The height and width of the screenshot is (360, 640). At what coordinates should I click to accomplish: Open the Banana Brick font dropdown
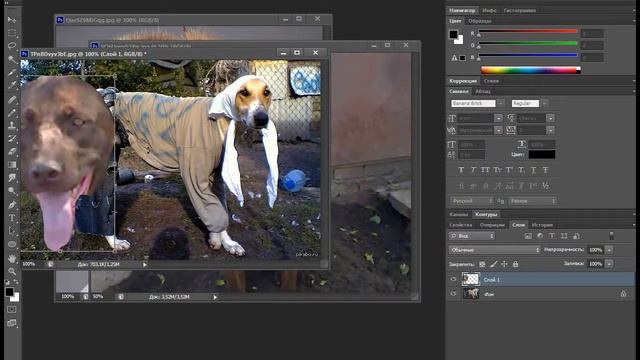click(x=501, y=103)
